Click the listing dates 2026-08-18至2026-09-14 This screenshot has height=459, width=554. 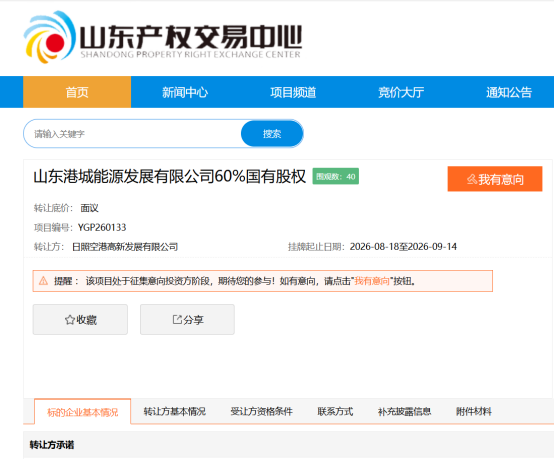[403, 247]
